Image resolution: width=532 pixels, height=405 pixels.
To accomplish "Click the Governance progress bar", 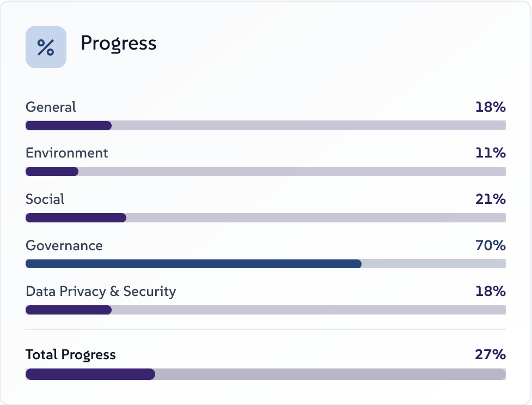I will point(265,264).
